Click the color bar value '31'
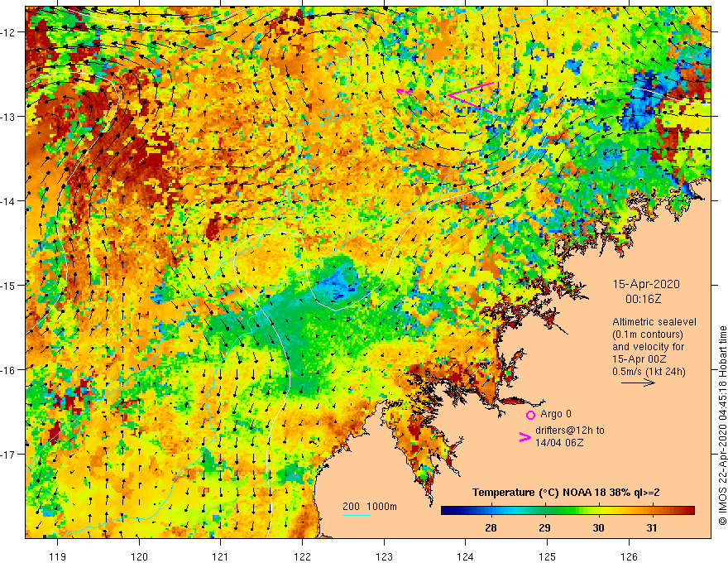Image resolution: width=728 pixels, height=563 pixels. click(652, 527)
